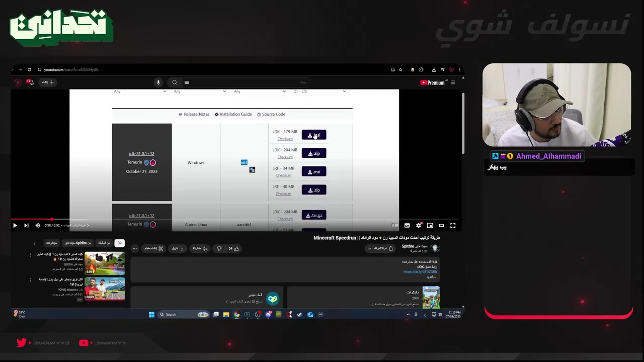644x362 pixels.
Task: Enable theater mode in the player
Action: click(441, 226)
